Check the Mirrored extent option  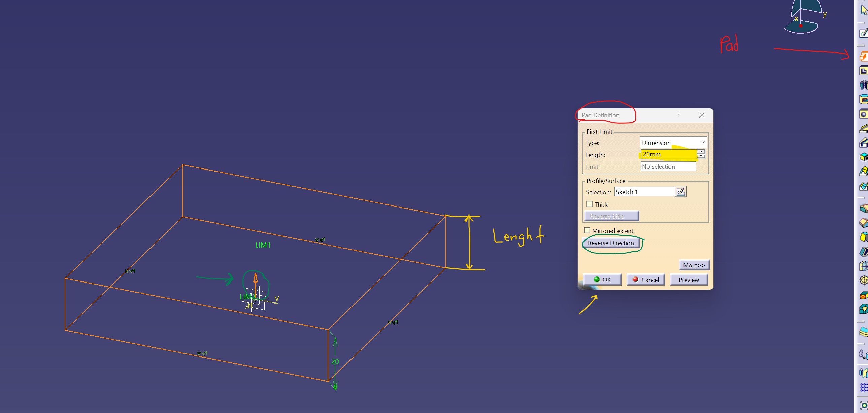(x=587, y=231)
